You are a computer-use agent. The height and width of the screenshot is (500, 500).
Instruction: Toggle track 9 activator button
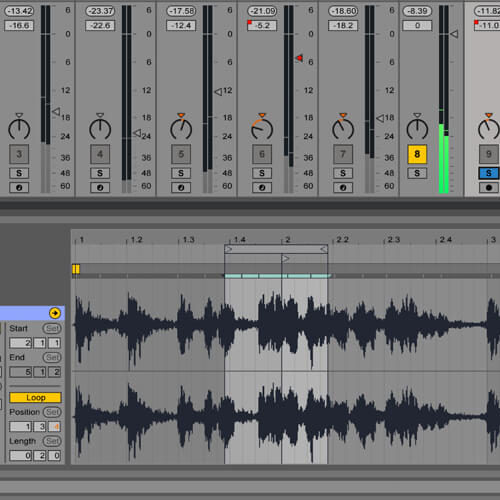point(489,154)
